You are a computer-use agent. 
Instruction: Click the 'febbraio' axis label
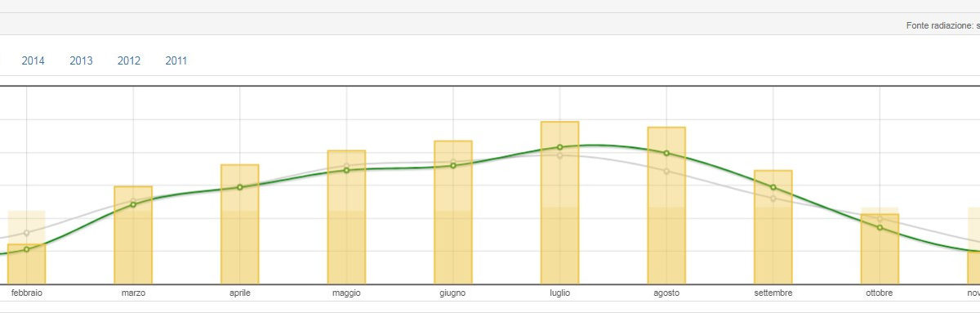(x=26, y=293)
